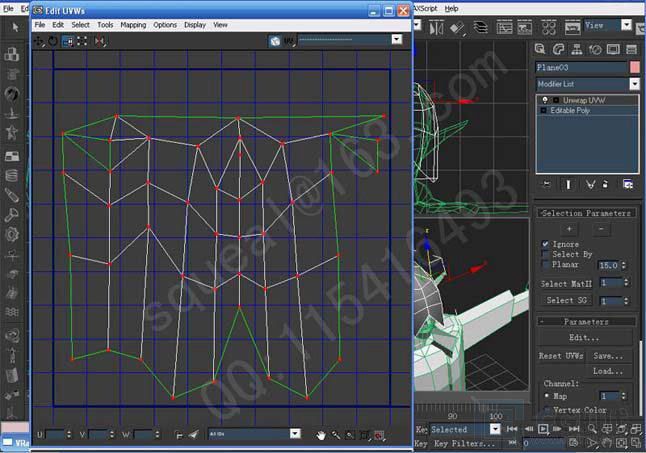Open the Layer Manager icon in main toolbar
The height and width of the screenshot is (453, 646).
(480, 28)
